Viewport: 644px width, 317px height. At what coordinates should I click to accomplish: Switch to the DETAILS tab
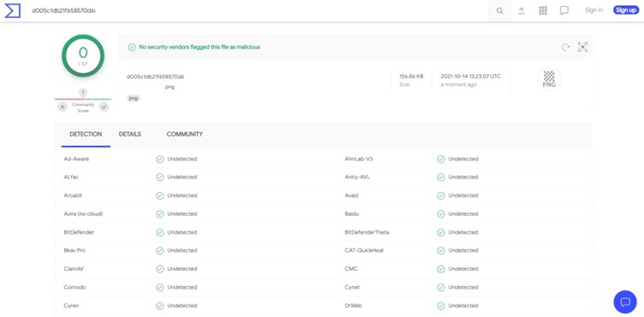(x=130, y=134)
